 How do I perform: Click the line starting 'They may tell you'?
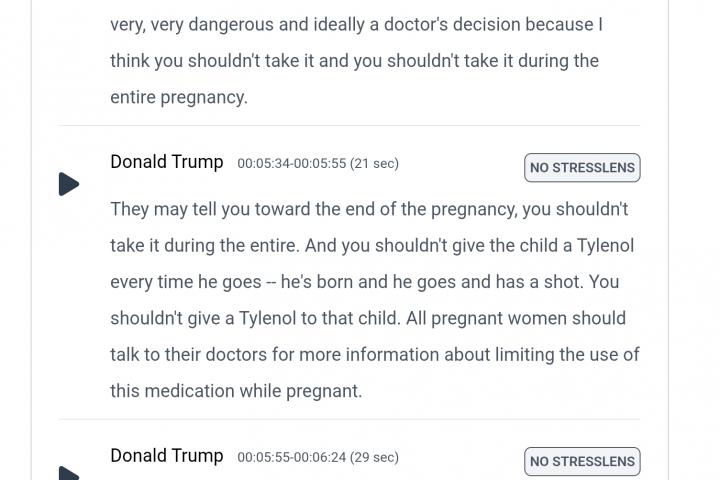[369, 209]
